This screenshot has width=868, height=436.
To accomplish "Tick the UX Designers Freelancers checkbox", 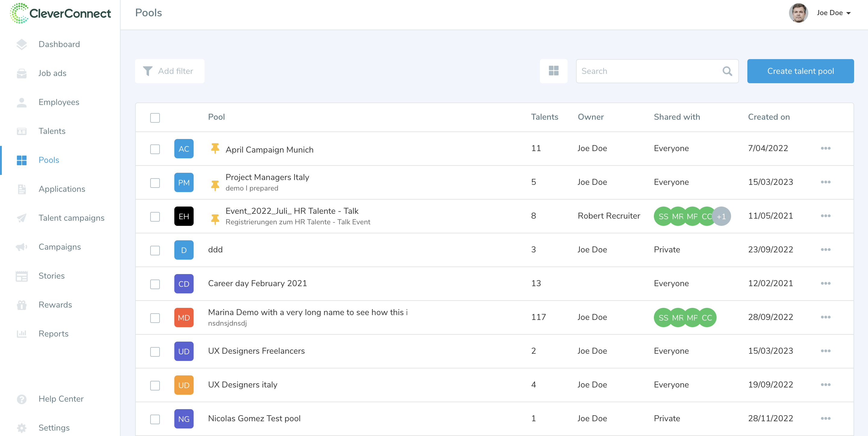I will 155,352.
